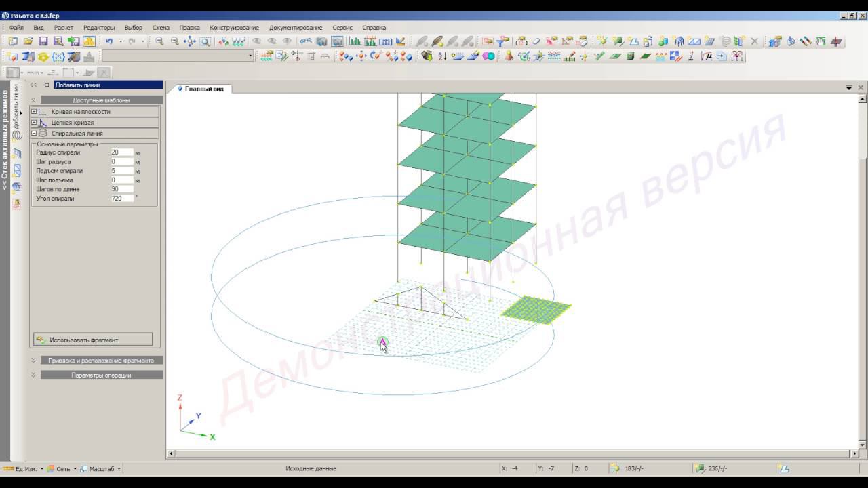Click the Open folder icon
This screenshot has width=868, height=488.
tap(28, 41)
